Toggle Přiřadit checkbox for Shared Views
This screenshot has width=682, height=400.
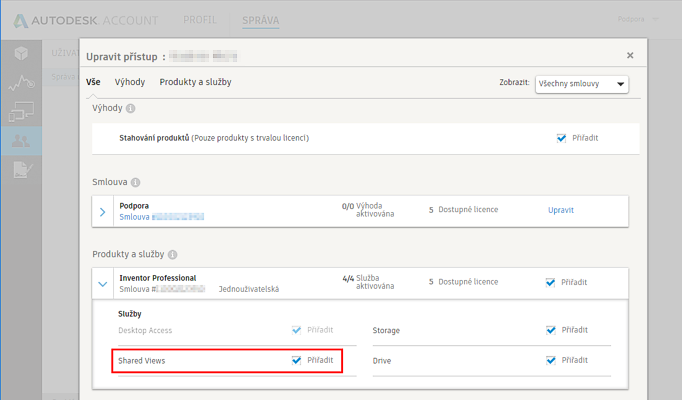[x=296, y=360]
